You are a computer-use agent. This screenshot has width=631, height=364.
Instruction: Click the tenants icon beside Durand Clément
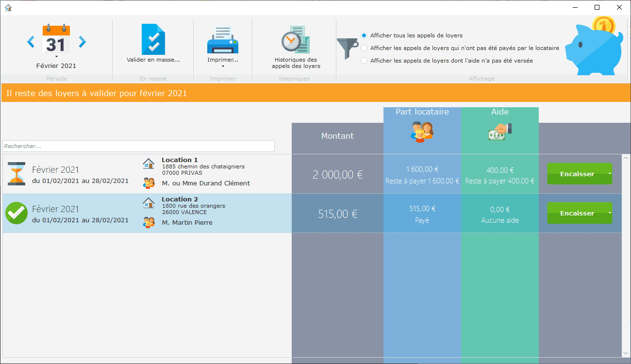coord(149,183)
